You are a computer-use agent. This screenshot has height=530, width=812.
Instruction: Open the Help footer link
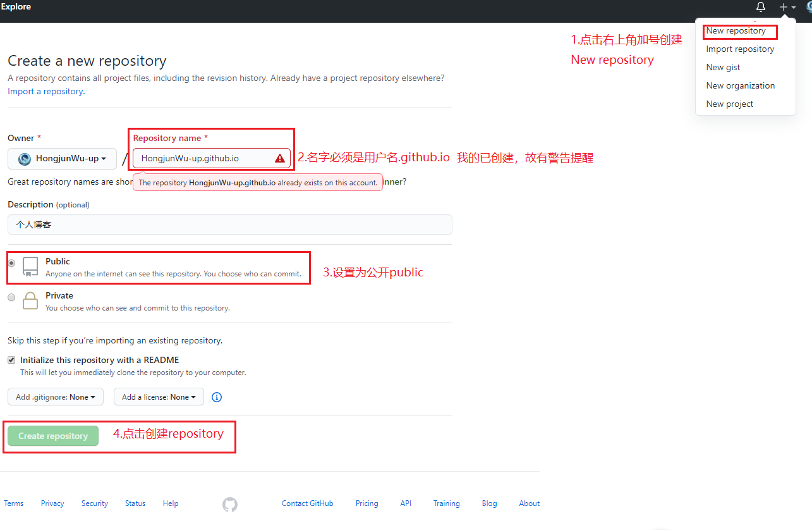tap(171, 503)
